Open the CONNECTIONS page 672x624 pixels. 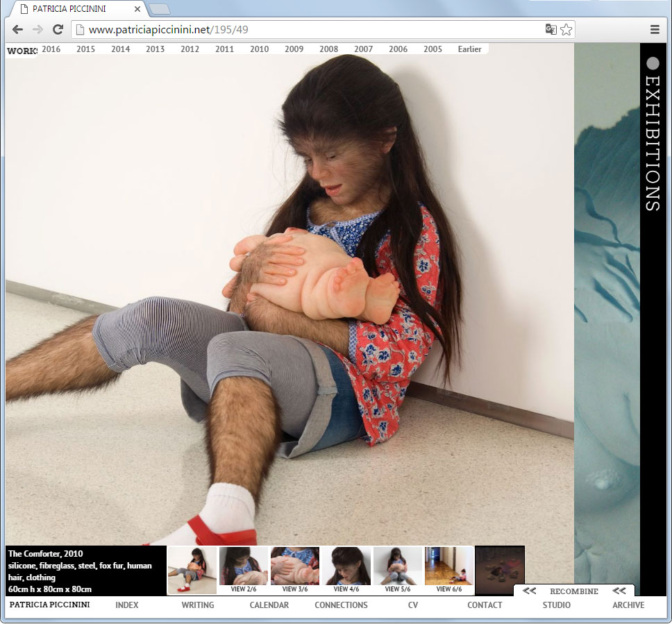click(x=341, y=605)
